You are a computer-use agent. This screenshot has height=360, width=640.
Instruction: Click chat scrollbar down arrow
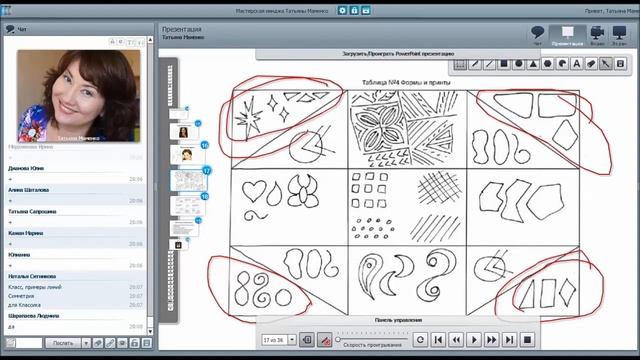150,331
